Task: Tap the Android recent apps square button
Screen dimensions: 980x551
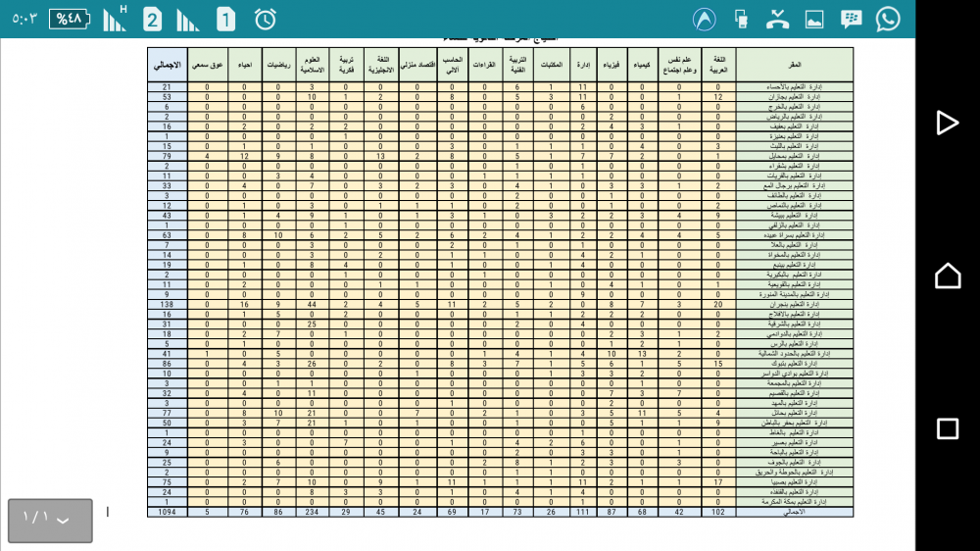Action: (x=948, y=428)
